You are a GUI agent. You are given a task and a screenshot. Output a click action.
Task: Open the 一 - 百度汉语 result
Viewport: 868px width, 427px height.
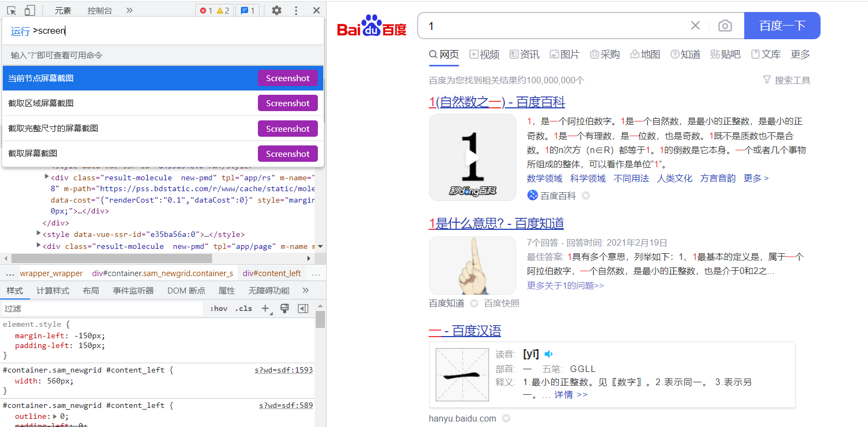(x=465, y=331)
